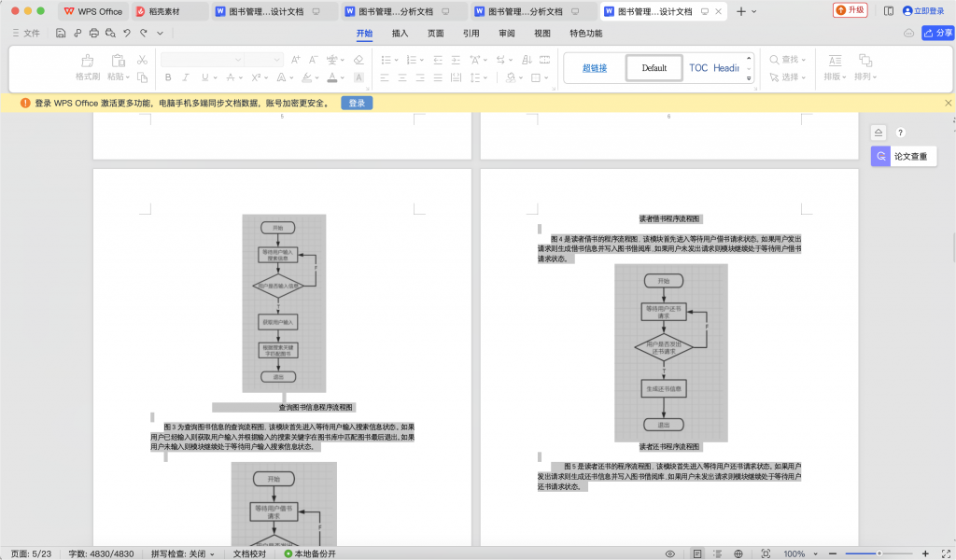Click the Cut (scissors) icon

(143, 60)
